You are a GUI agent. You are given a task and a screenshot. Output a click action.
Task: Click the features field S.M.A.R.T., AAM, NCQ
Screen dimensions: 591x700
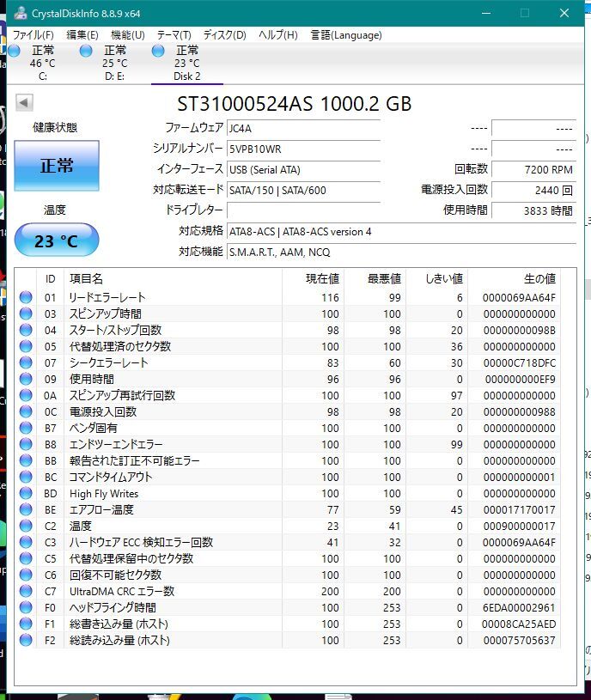[x=402, y=253]
